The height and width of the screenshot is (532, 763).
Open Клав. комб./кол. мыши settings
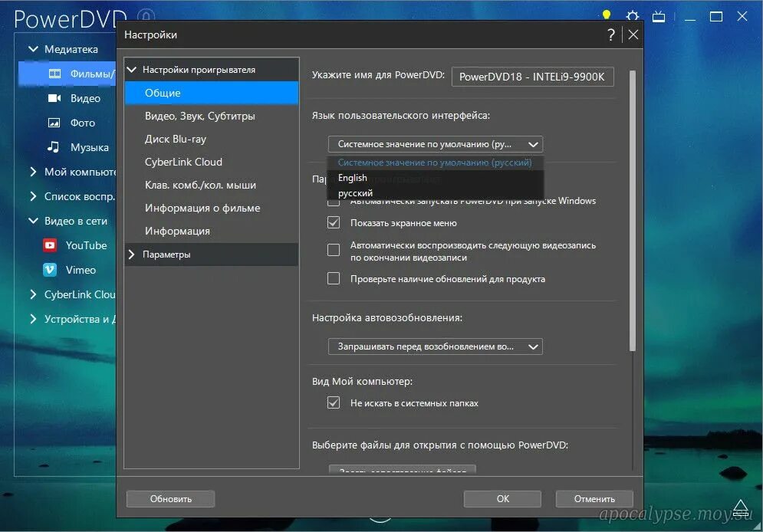(x=212, y=185)
